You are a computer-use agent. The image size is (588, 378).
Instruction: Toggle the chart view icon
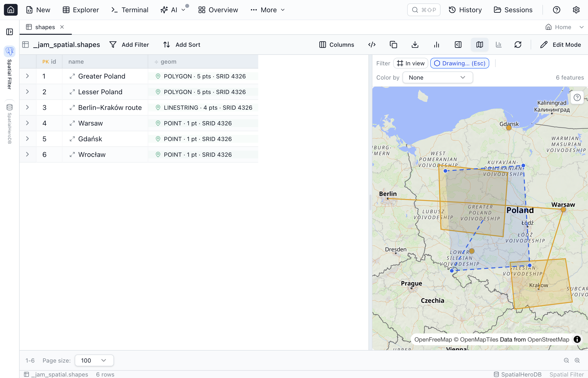(x=499, y=45)
